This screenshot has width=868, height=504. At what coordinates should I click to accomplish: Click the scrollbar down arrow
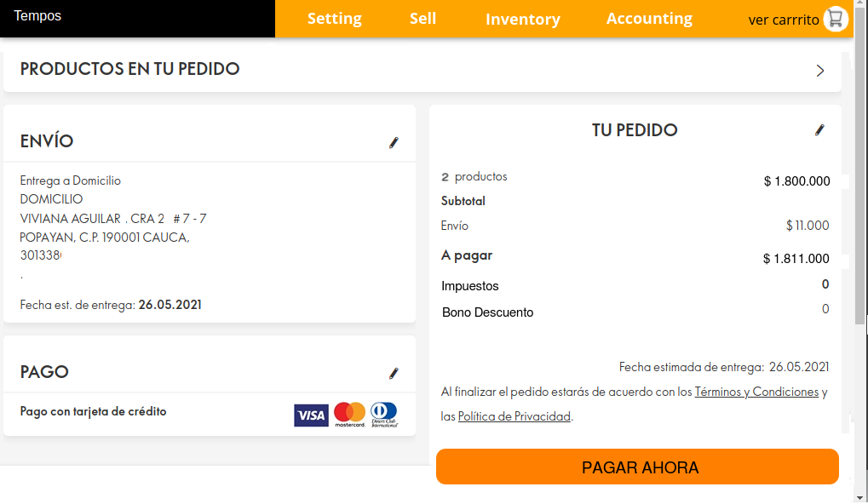(x=859, y=495)
